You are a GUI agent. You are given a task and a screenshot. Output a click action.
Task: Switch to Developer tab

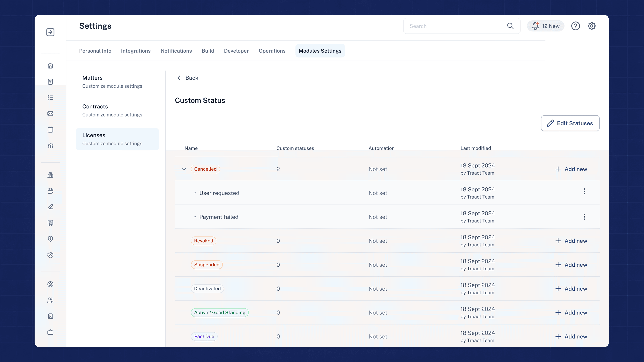point(236,51)
